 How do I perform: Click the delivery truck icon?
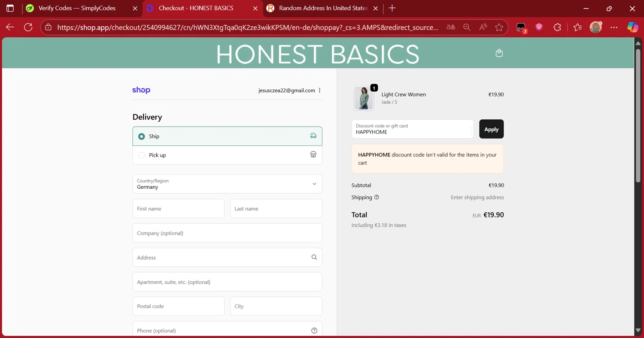coord(313,136)
